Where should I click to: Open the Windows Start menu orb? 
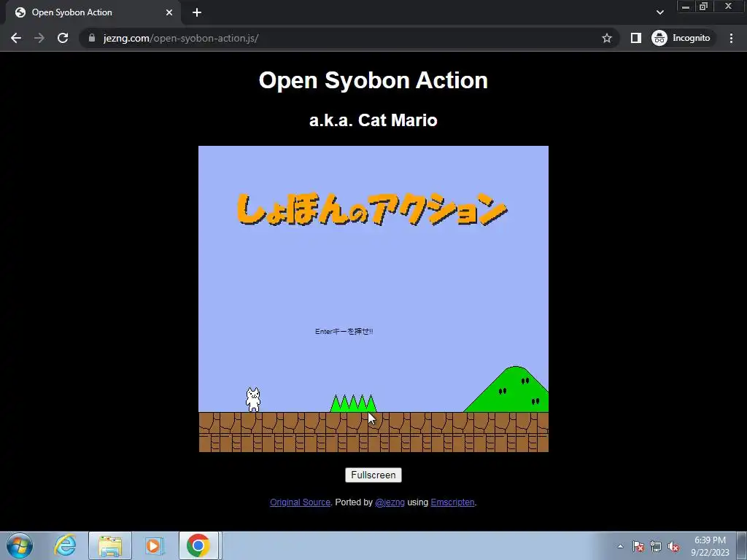[20, 545]
